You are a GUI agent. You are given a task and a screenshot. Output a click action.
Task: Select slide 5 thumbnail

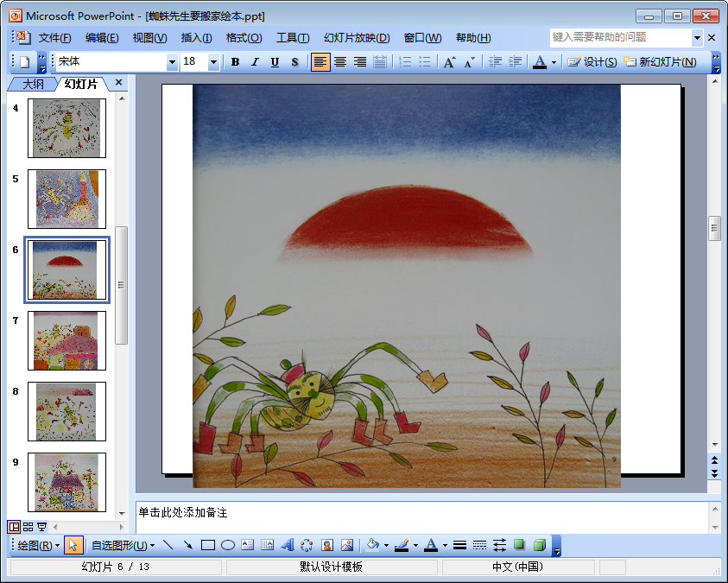coord(66,200)
